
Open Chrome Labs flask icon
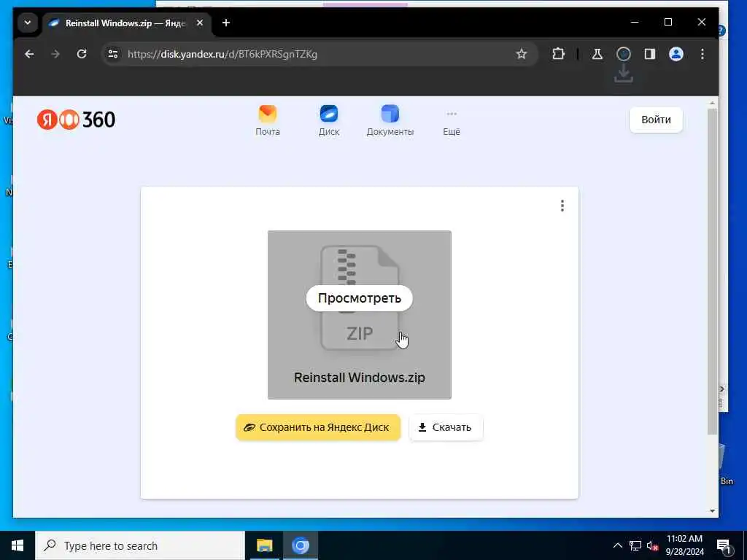[x=597, y=54]
